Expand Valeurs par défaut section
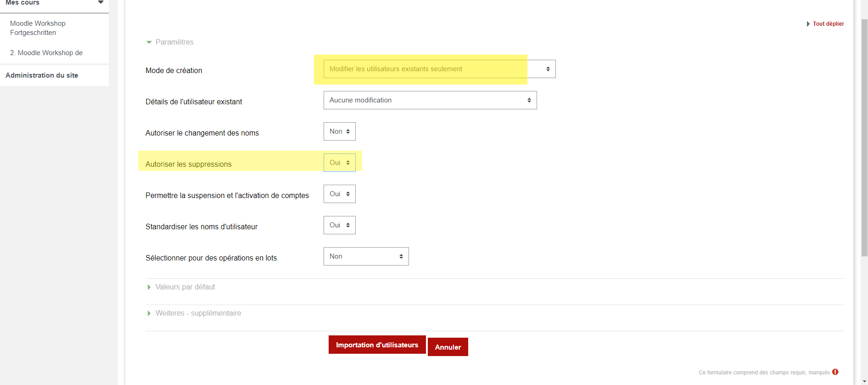The image size is (868, 385). click(x=181, y=287)
